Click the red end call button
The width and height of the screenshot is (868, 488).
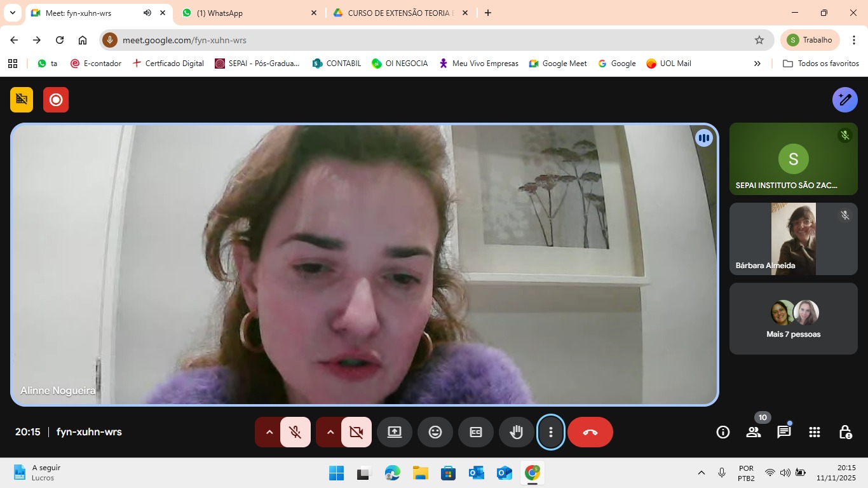click(590, 432)
